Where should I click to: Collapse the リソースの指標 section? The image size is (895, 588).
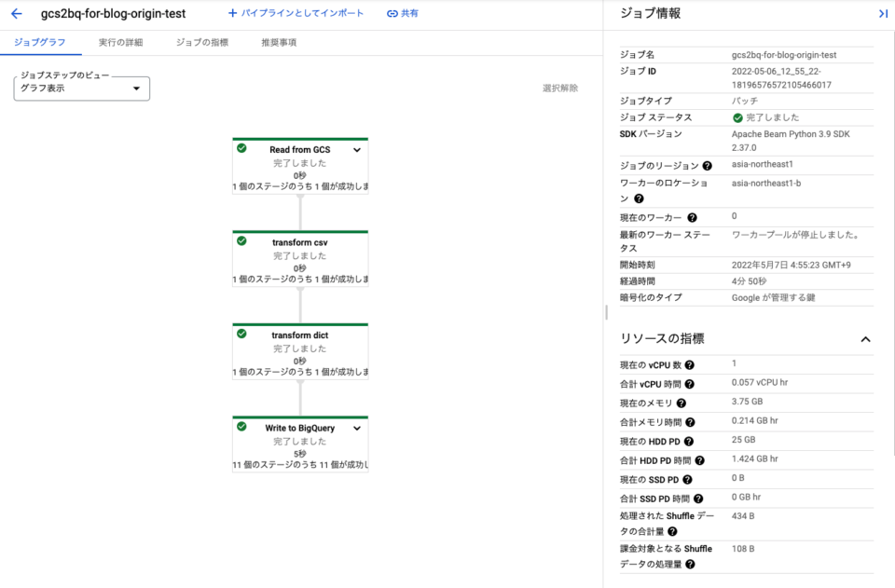click(x=865, y=339)
